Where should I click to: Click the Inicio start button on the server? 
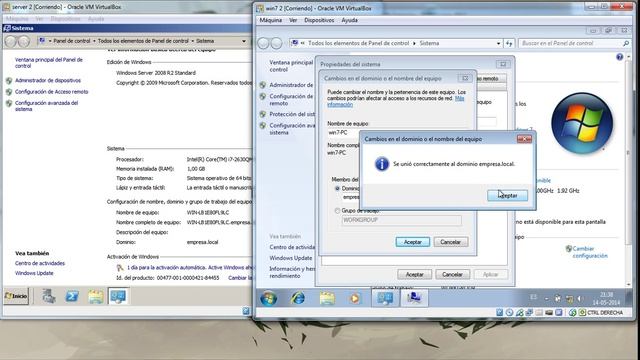tap(16, 296)
